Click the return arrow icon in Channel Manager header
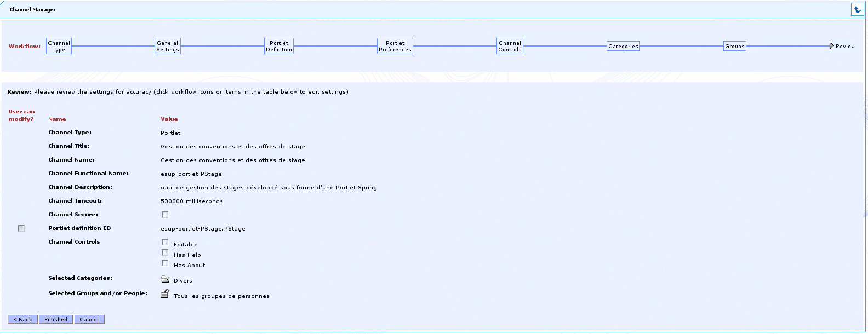Viewport: 868px width, 334px height. pyautogui.click(x=858, y=9)
